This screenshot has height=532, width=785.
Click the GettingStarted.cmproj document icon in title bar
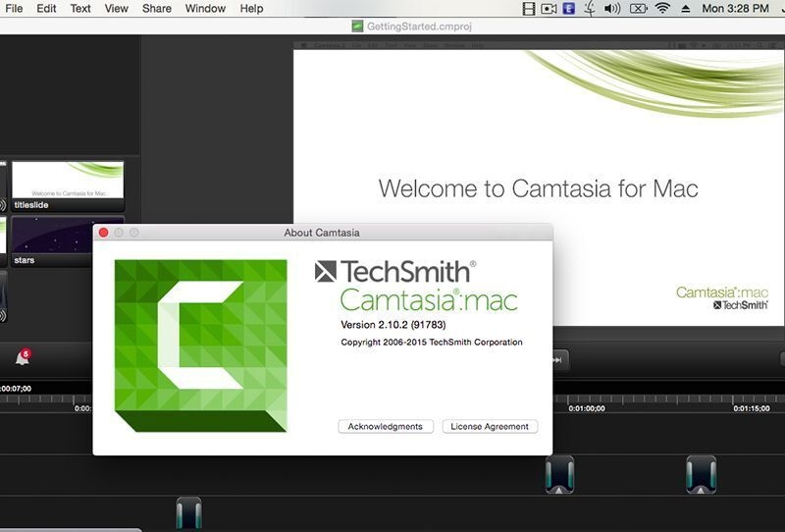coord(357,27)
